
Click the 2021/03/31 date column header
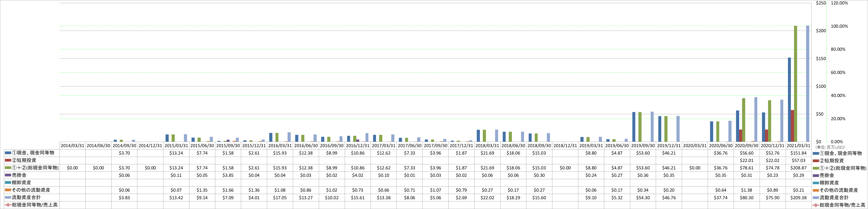(798, 146)
